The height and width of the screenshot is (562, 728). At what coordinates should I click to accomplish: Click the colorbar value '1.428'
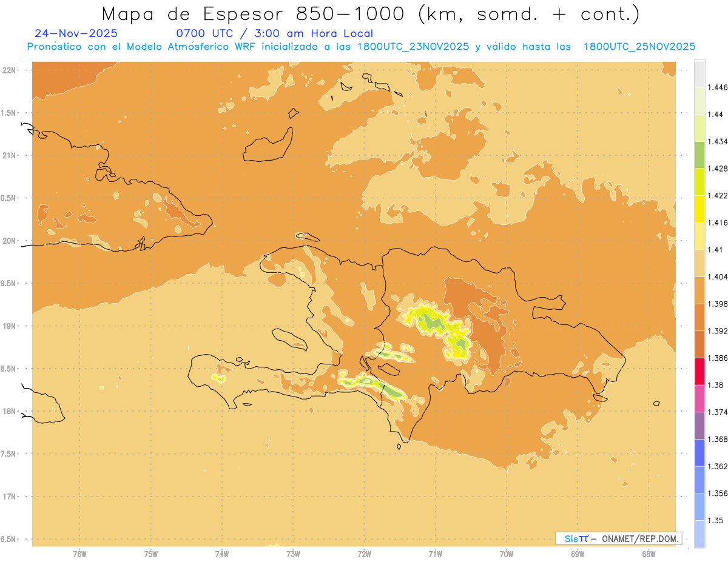click(718, 168)
